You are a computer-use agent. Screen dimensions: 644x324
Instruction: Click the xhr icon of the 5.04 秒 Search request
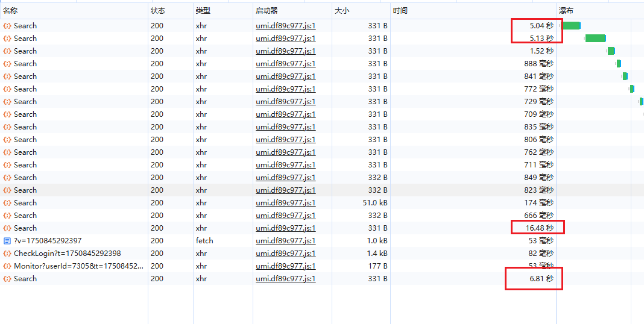7,26
